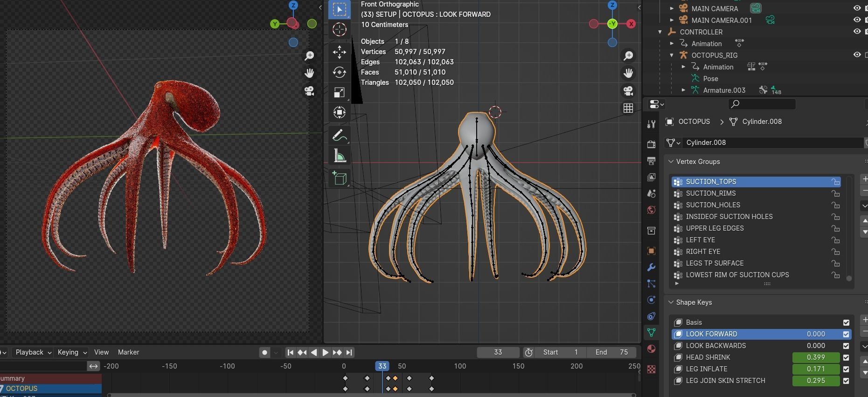Hide OCTOPUS_RIG in the outliner
868x397 pixels.
click(857, 55)
